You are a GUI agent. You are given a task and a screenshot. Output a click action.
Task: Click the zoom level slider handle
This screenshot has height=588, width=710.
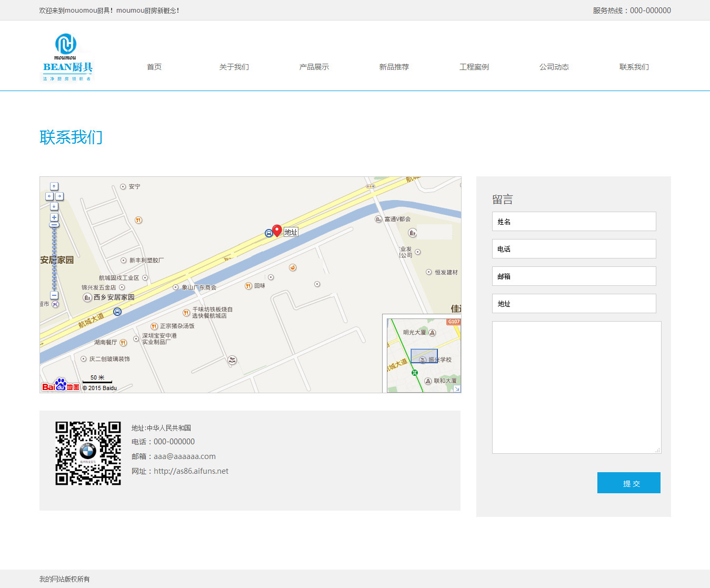point(54,225)
